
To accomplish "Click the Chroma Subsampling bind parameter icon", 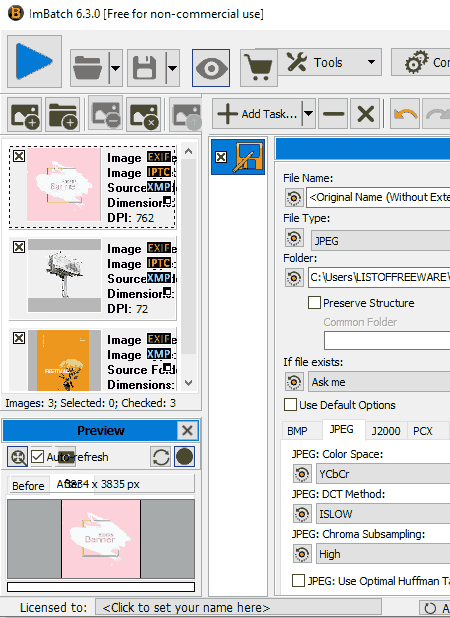I will pyautogui.click(x=302, y=554).
